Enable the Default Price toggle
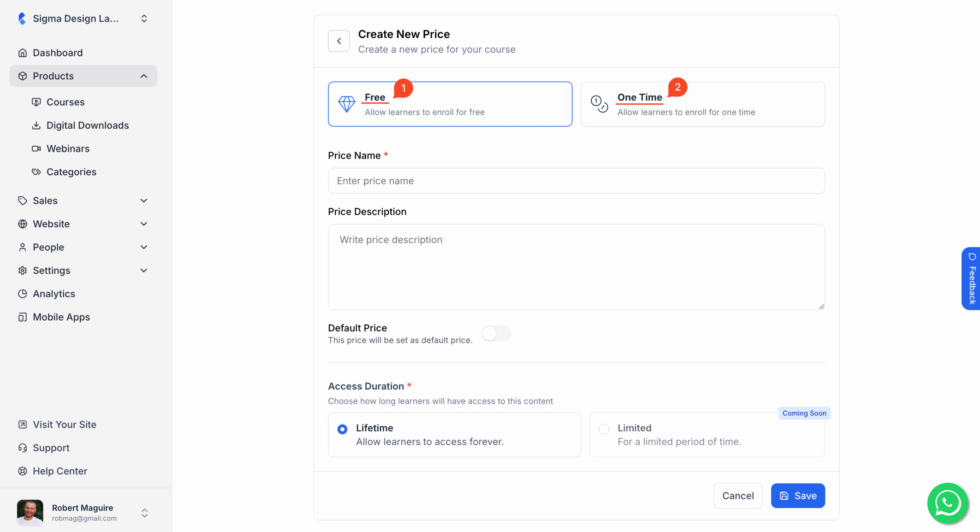Viewport: 980px width, 532px height. pos(496,333)
